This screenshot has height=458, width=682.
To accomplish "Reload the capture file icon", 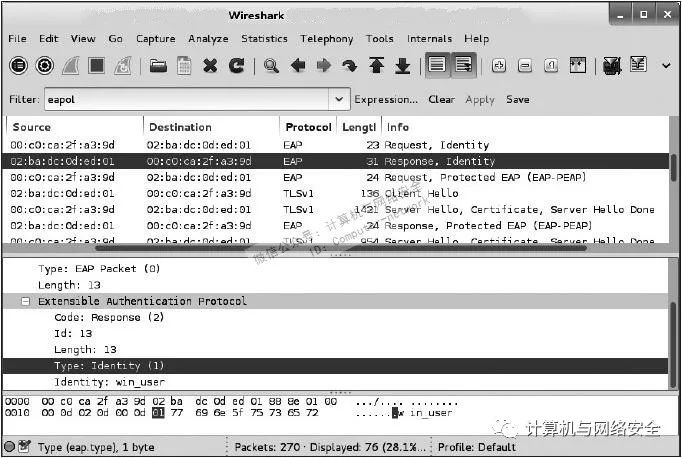I will [x=237, y=66].
